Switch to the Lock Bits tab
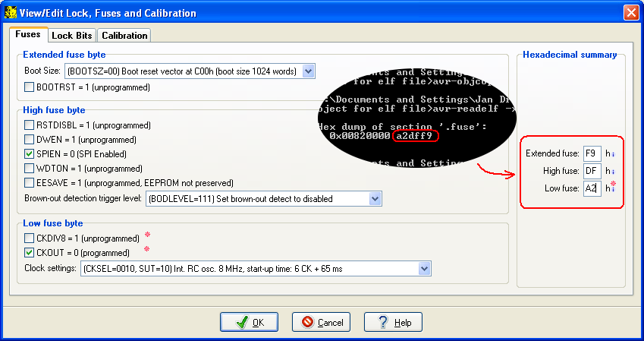 click(72, 36)
